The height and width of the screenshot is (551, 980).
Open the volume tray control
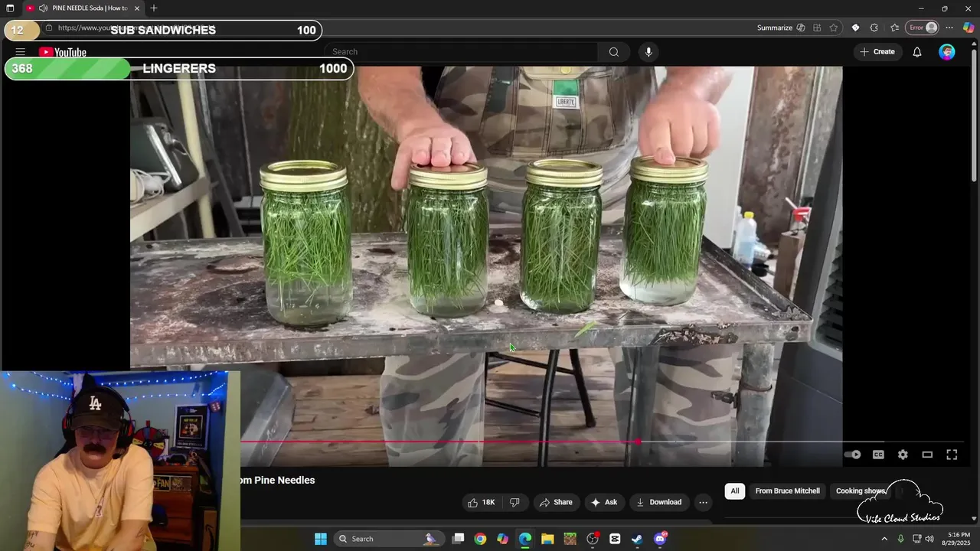pyautogui.click(x=929, y=539)
